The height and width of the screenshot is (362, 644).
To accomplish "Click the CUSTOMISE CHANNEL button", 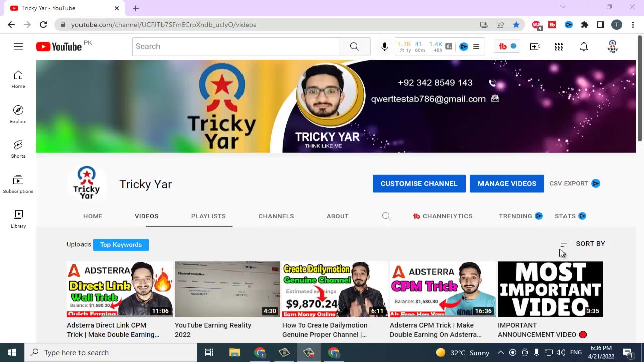I will pos(419,184).
